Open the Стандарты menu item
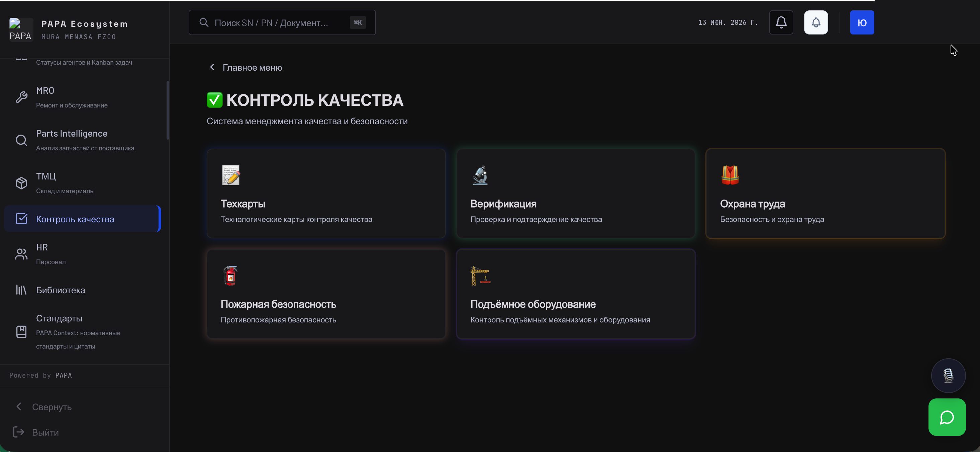 [x=83, y=332]
